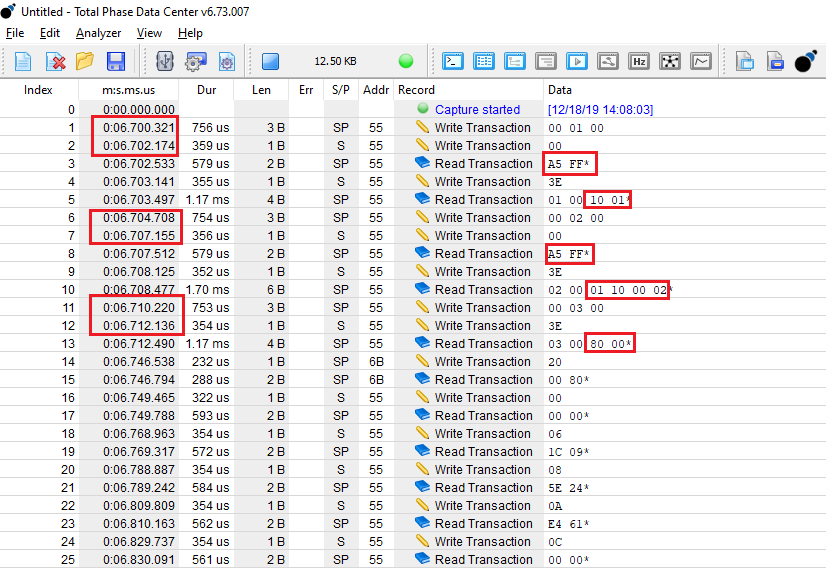Image resolution: width=826 pixels, height=568 pixels.
Task: Click data '01 00 10 01*' in row 5
Action: coord(589,200)
